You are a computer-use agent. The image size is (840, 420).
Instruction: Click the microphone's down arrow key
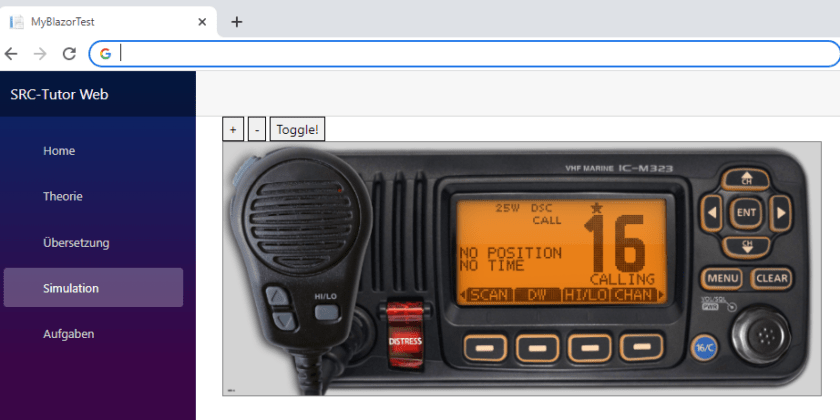point(284,321)
